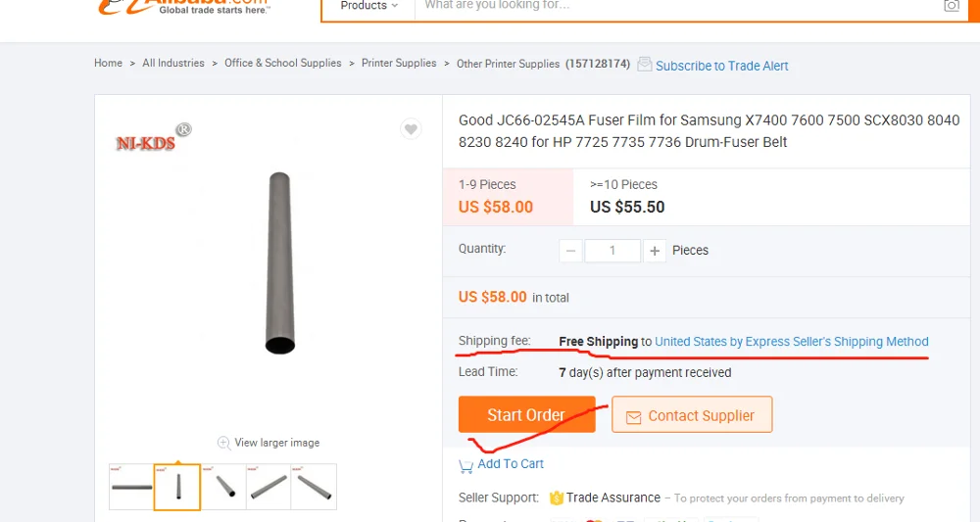Image resolution: width=980 pixels, height=522 pixels.
Task: Decrease quantity with the minus button
Action: (570, 251)
